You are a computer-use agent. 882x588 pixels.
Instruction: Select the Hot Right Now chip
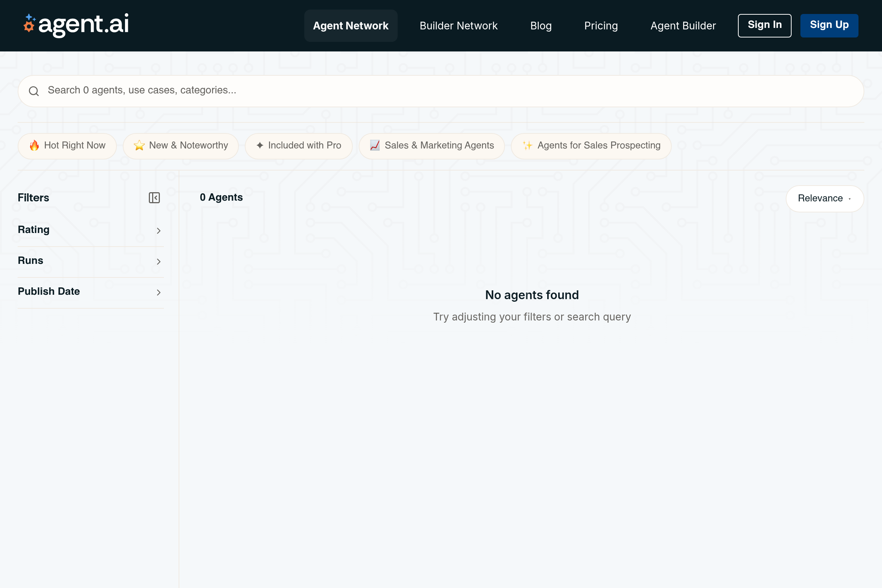tap(67, 146)
